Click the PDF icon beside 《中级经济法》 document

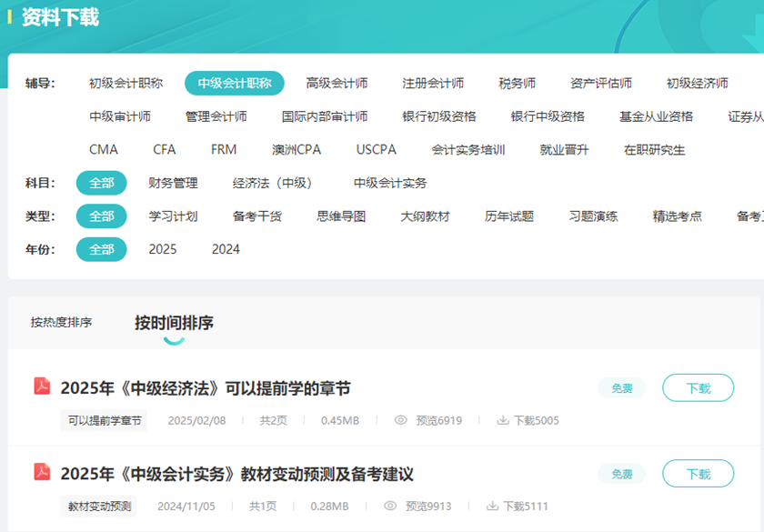pos(42,386)
